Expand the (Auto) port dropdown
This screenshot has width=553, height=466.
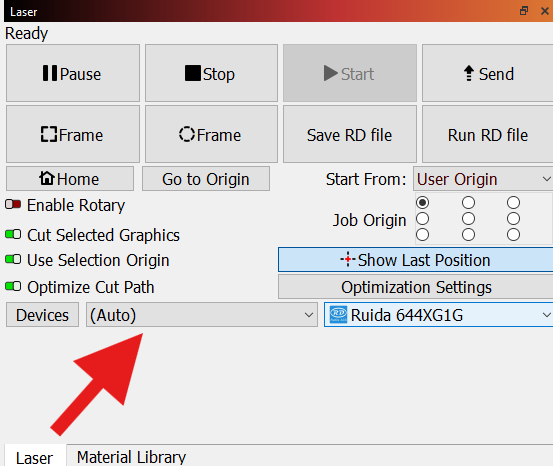click(x=202, y=315)
